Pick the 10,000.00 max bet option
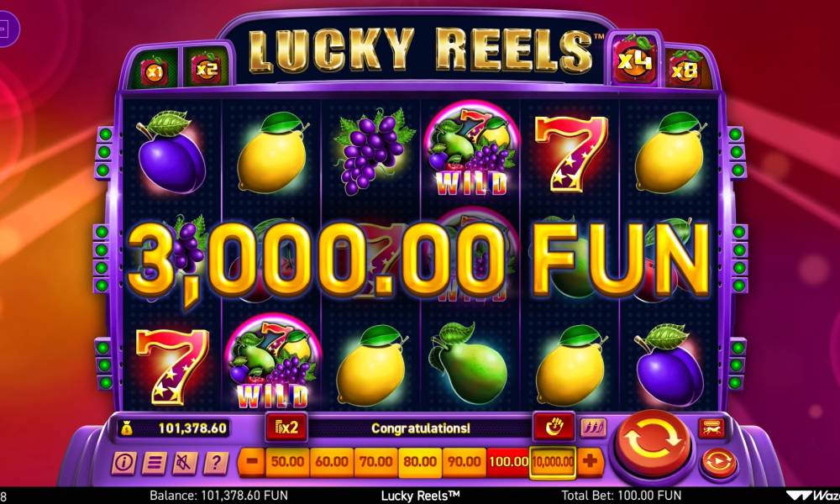The width and height of the screenshot is (840, 504). pos(553,462)
